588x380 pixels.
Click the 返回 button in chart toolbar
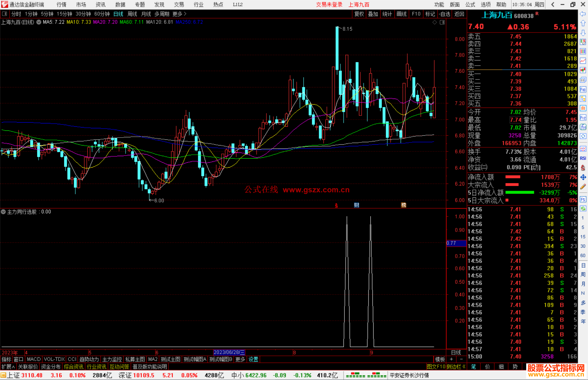(x=459, y=14)
